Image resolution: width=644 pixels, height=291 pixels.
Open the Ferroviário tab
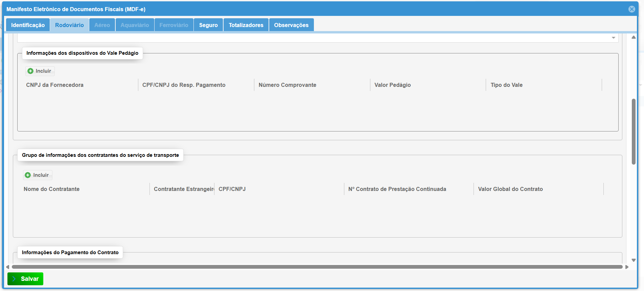tap(174, 25)
